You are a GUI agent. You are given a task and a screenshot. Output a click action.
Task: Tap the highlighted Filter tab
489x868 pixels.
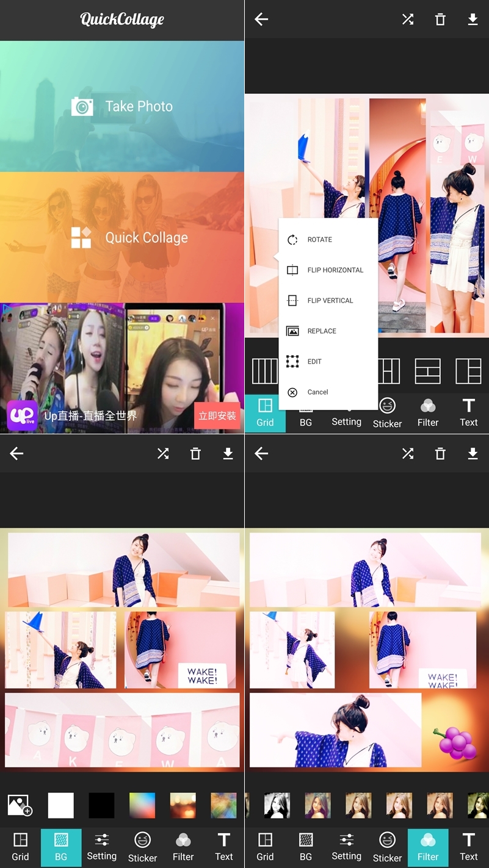[x=428, y=847]
